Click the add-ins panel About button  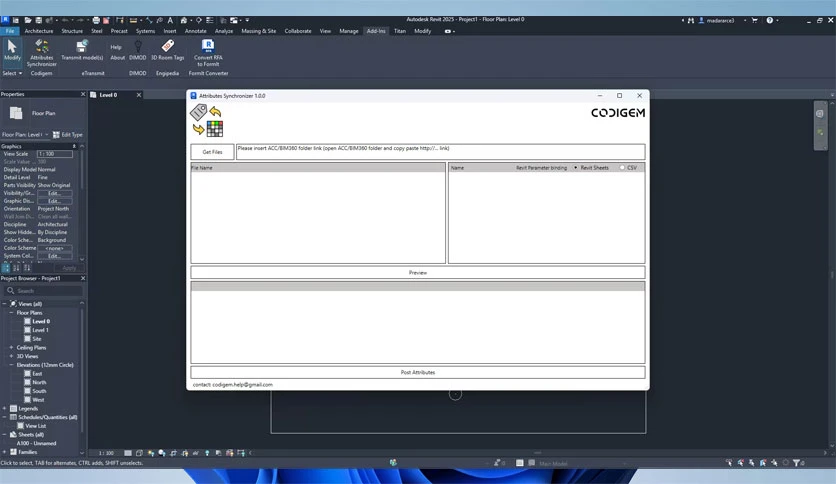click(x=117, y=58)
